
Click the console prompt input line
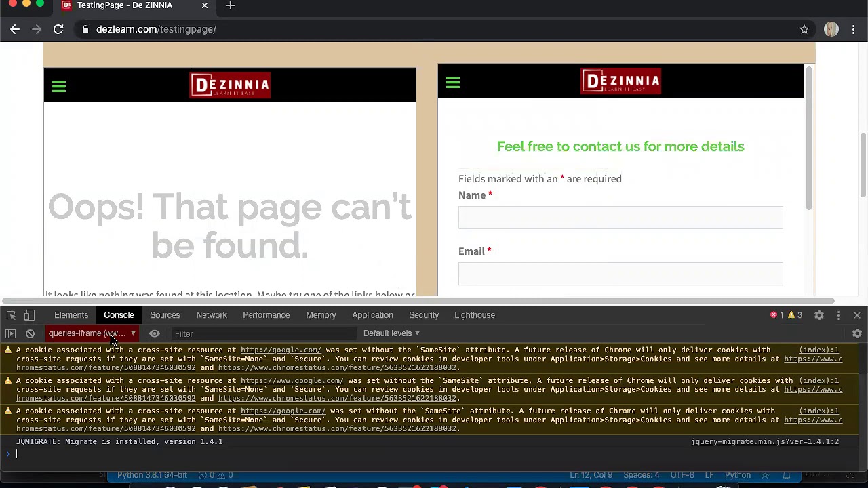pyautogui.click(x=434, y=454)
